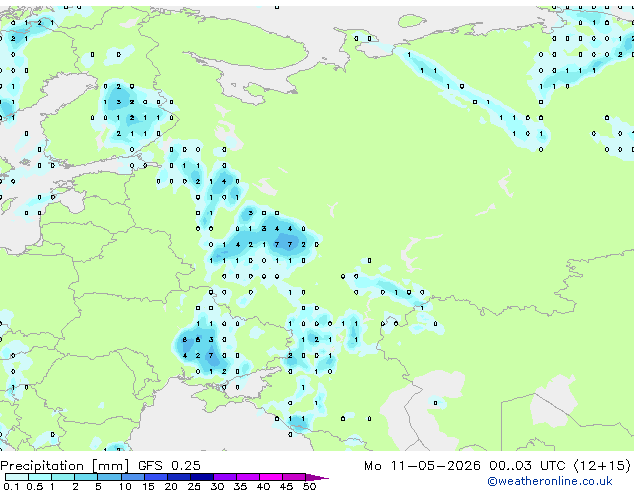Click the purple arrow tip above 50 mm

click(x=317, y=477)
